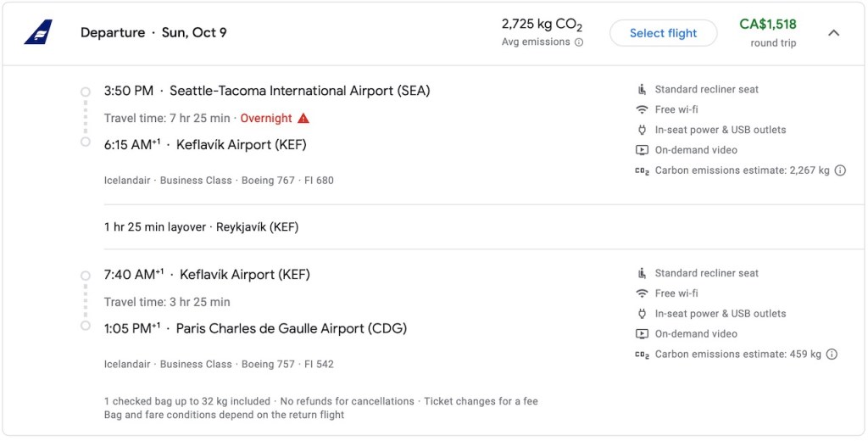Click the CA$1,518 round trip price

click(768, 25)
